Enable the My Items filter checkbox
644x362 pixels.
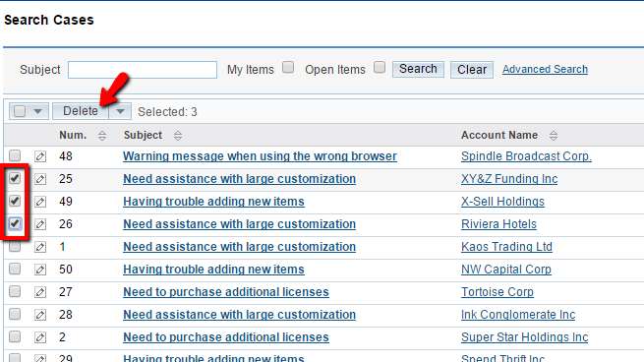[x=288, y=67]
